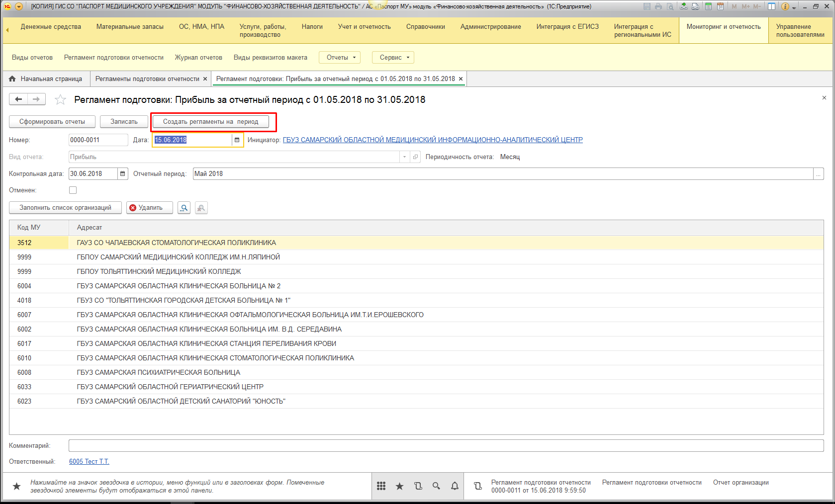
Task: Go back with the left arrow button
Action: point(18,99)
